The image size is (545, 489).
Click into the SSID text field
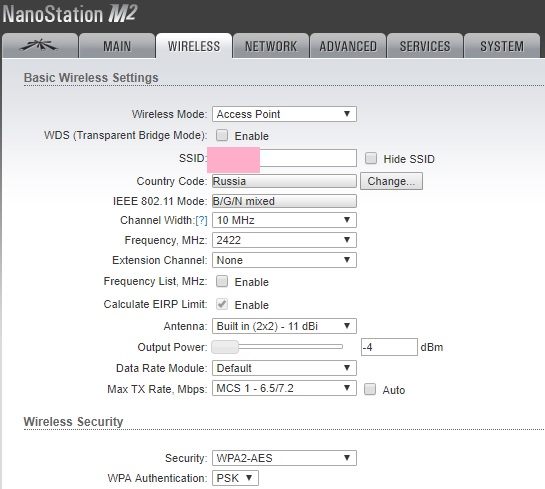tap(284, 158)
